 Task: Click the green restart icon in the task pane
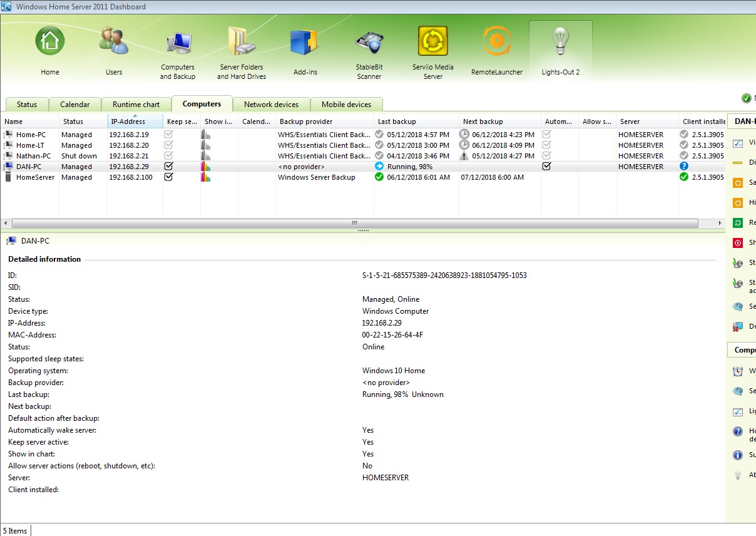coord(737,223)
